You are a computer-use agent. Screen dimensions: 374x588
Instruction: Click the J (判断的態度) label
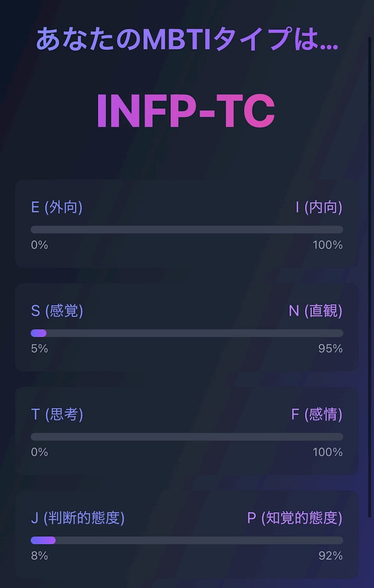click(77, 518)
